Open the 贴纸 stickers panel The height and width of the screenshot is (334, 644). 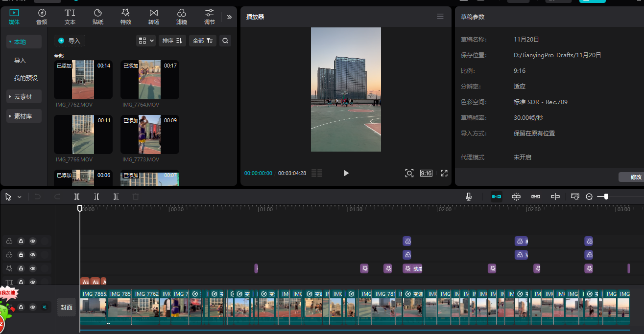[x=98, y=17]
